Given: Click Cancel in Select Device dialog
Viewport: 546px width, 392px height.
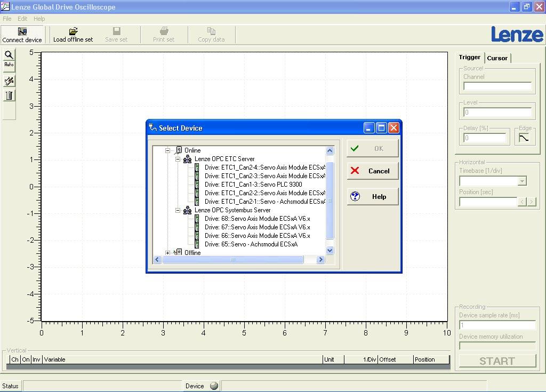Looking at the screenshot, I should 373,171.
